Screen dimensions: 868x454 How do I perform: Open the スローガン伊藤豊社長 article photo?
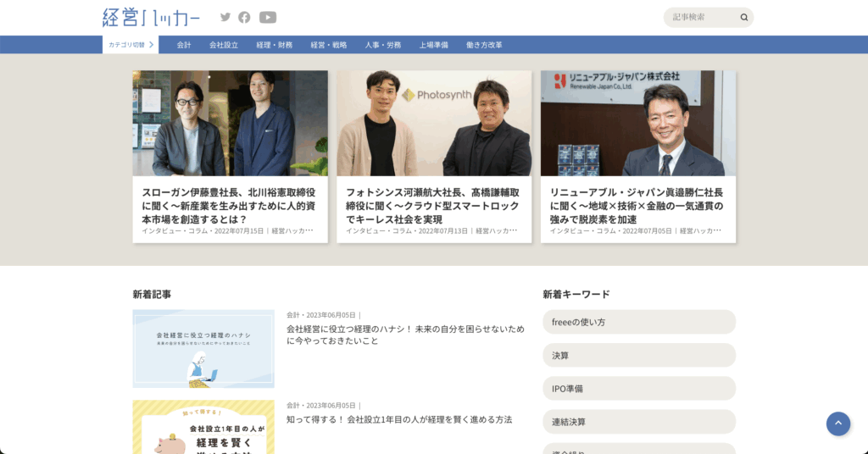[231, 123]
